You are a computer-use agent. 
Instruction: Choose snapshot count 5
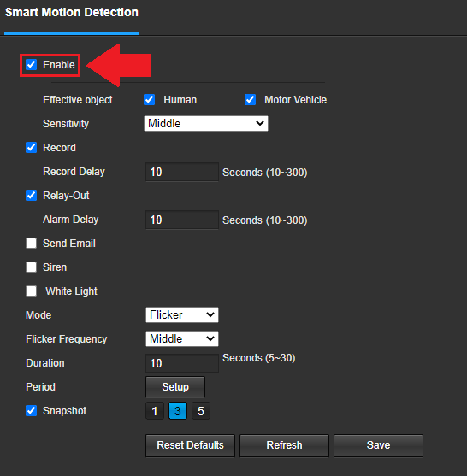[x=201, y=411]
